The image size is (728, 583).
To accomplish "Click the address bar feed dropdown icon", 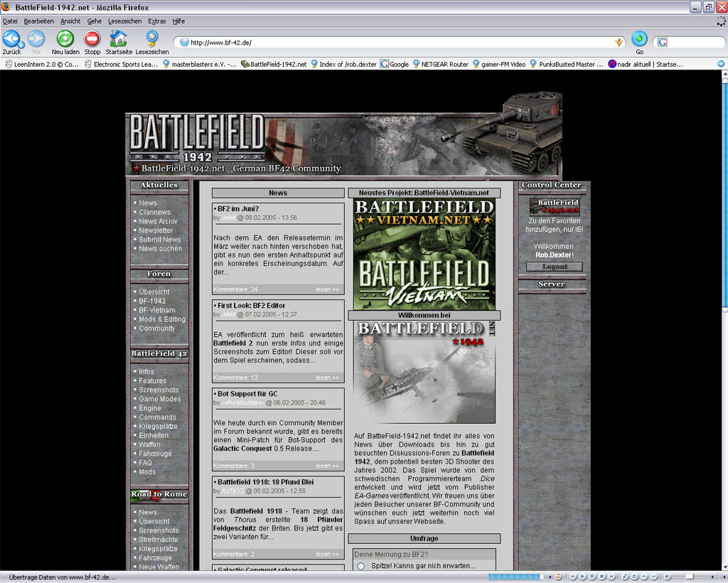I will [619, 42].
